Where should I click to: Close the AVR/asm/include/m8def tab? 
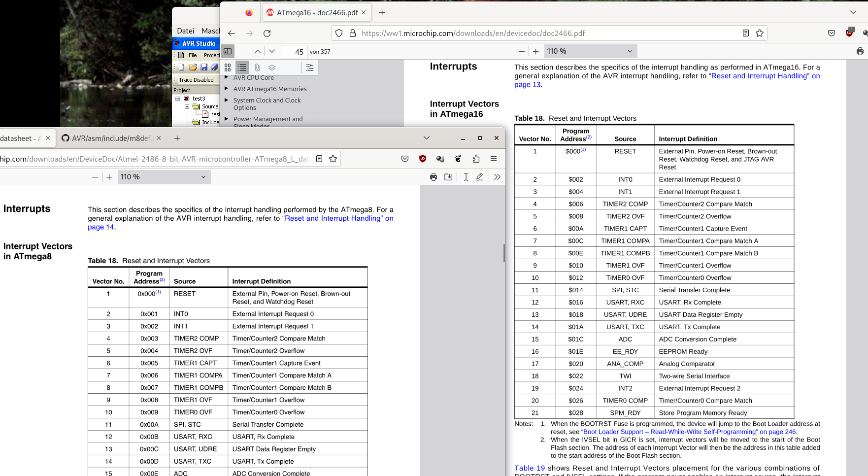(x=159, y=138)
